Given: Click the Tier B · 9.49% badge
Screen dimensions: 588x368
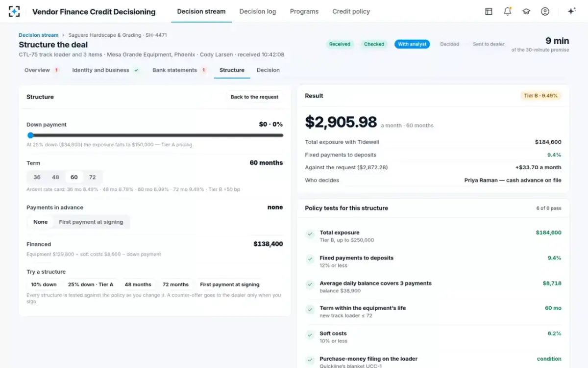Looking at the screenshot, I should pos(541,96).
